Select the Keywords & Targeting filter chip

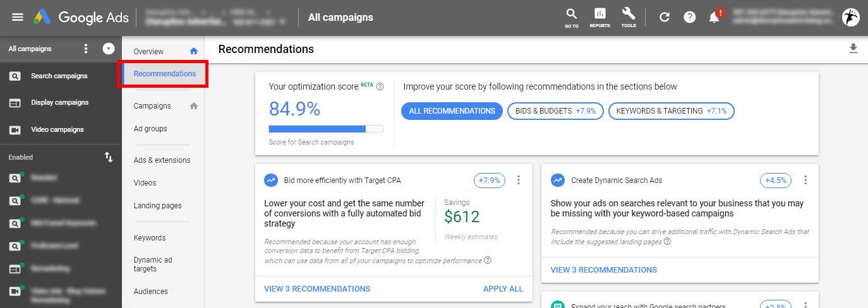(x=672, y=111)
